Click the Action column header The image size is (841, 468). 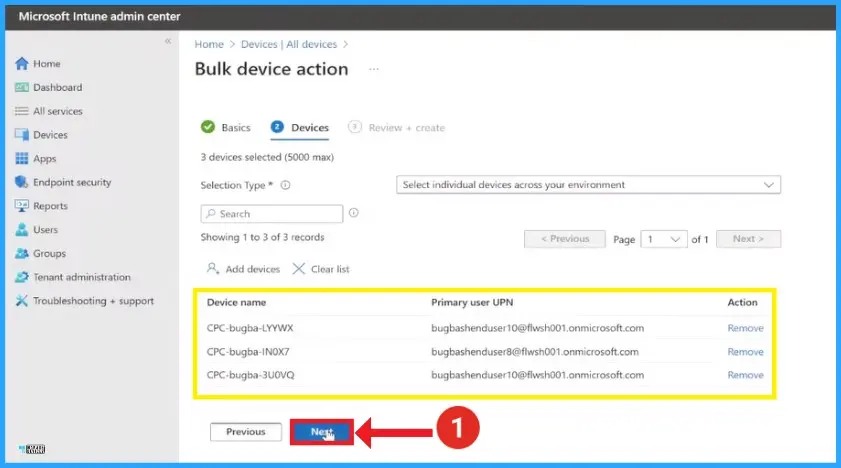742,302
